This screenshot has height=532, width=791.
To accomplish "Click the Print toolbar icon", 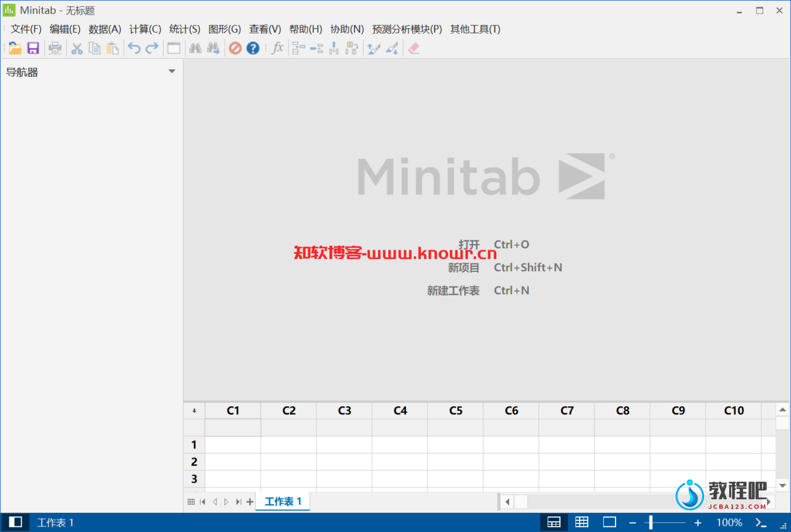I will (x=56, y=48).
